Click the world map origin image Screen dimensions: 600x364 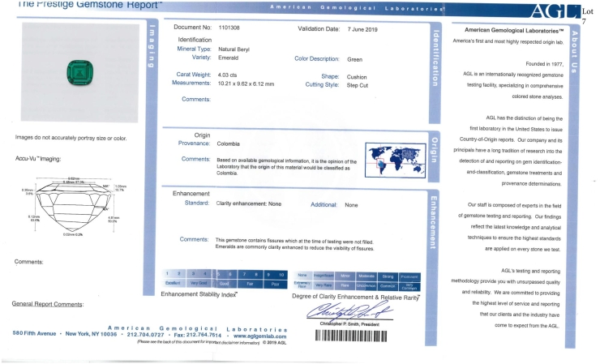[396, 160]
